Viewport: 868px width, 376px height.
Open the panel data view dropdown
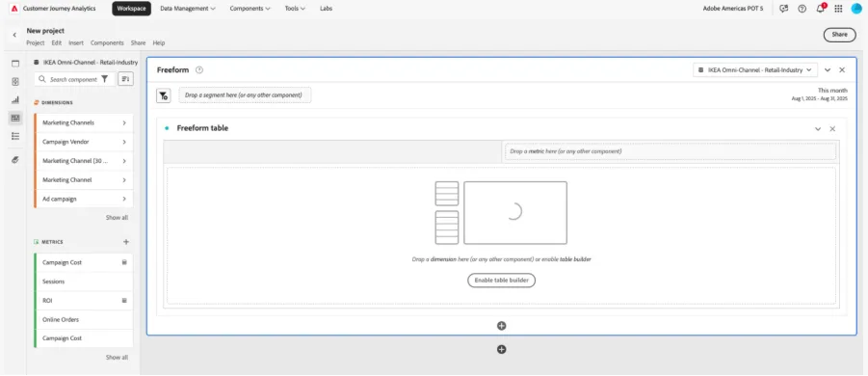point(755,69)
